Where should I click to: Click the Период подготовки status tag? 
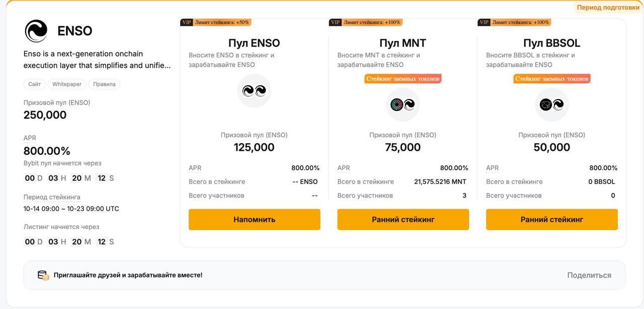point(608,8)
